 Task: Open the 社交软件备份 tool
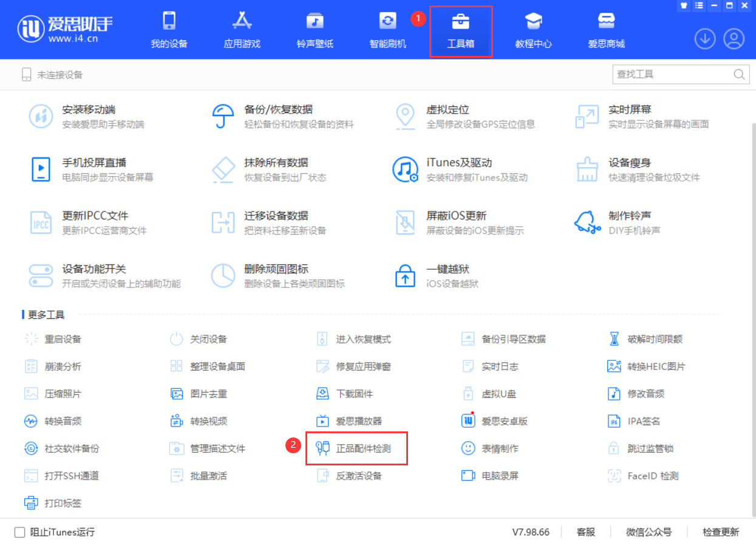tap(62, 448)
